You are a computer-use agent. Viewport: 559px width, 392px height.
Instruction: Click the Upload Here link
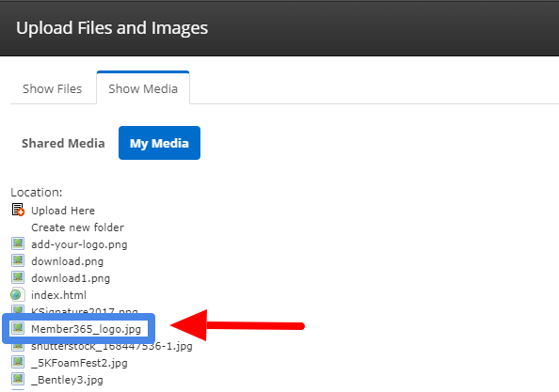tap(63, 211)
